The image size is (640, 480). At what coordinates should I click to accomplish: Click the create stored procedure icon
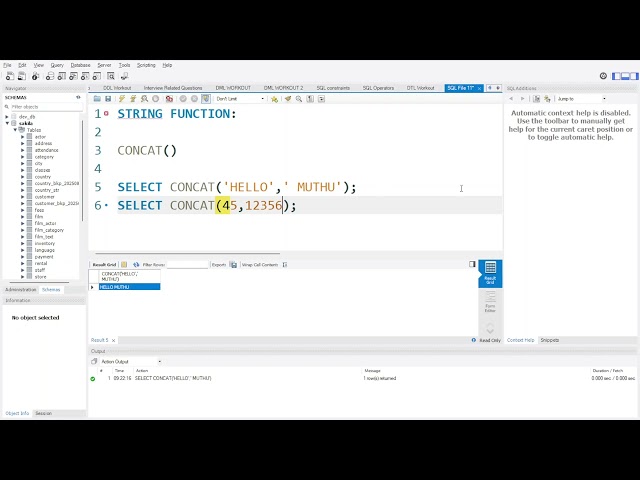click(85, 76)
